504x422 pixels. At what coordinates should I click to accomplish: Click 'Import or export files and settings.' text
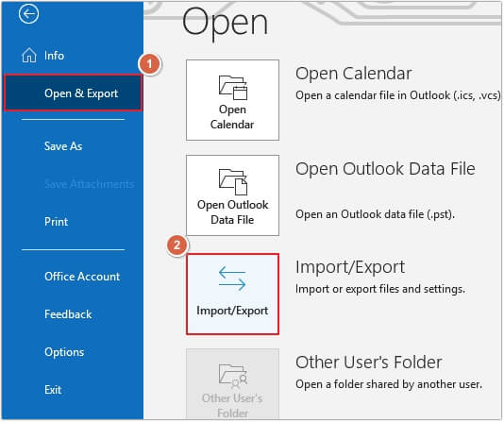[380, 289]
